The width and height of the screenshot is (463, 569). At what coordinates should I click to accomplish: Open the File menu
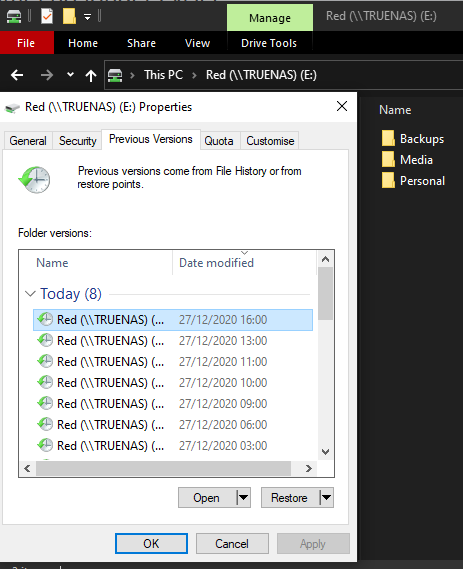26,43
